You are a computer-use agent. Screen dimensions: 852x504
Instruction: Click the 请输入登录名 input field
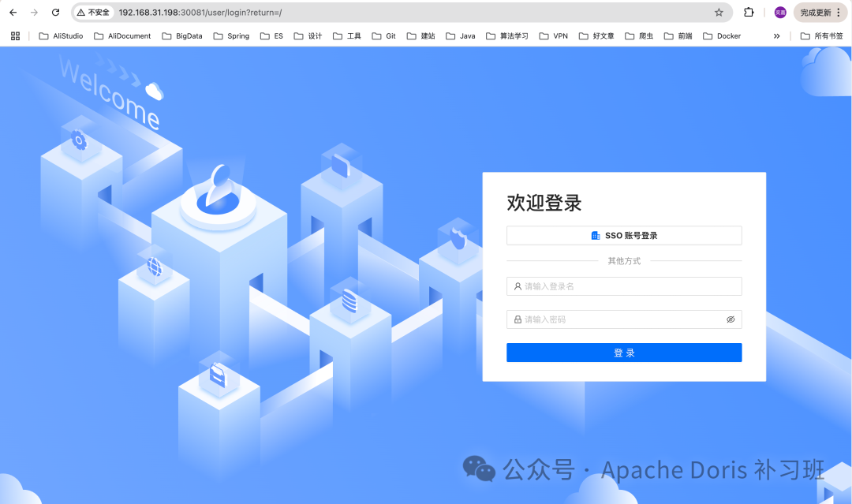(624, 286)
